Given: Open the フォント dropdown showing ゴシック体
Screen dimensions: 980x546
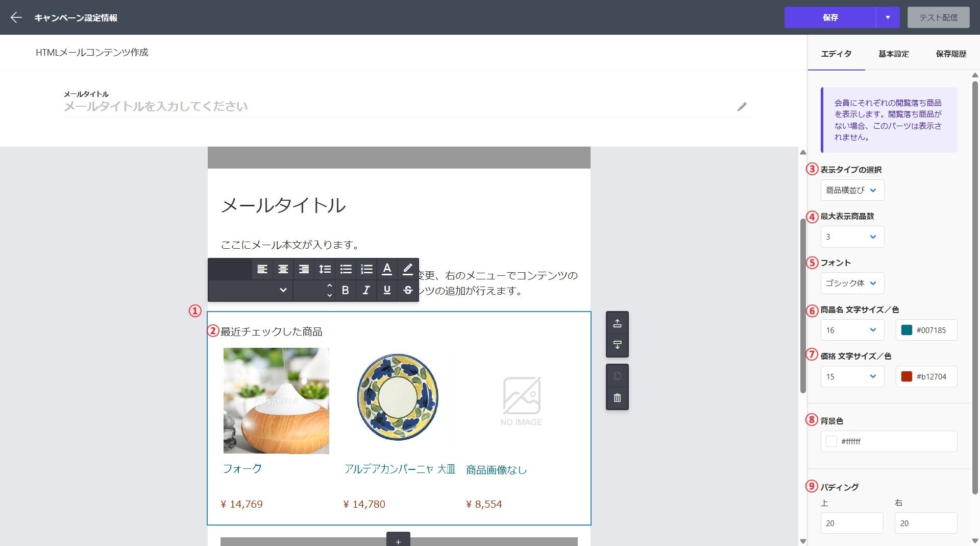Looking at the screenshot, I should (x=852, y=283).
